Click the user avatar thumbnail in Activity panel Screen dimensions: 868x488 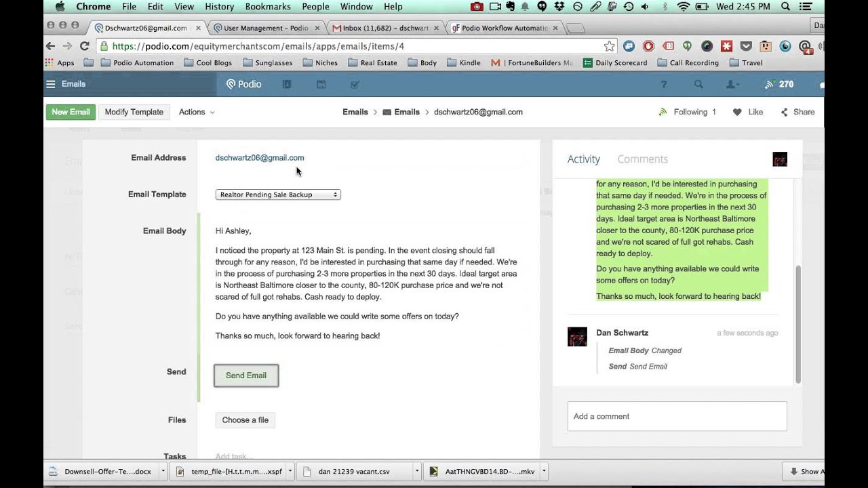780,159
